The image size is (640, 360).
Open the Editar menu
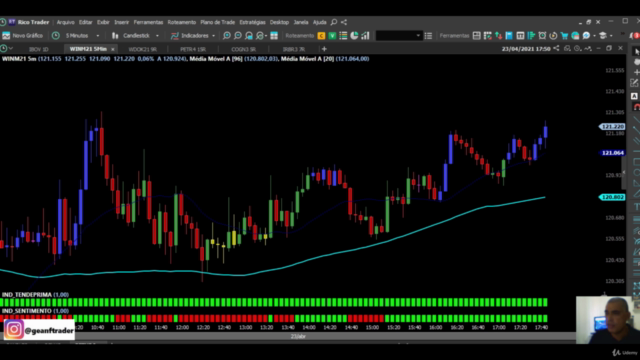(x=85, y=22)
